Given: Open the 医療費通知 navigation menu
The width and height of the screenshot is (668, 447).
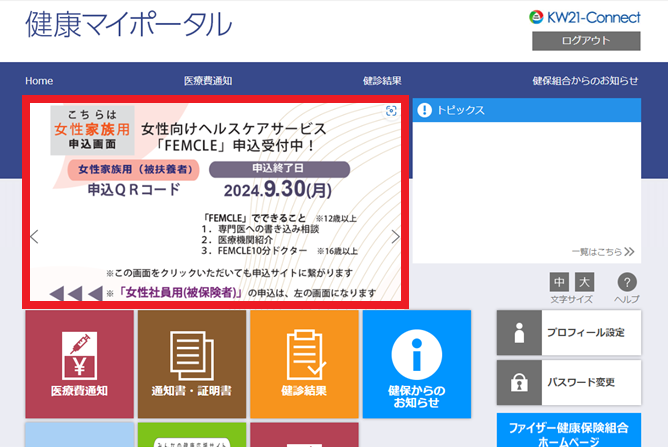Looking at the screenshot, I should tap(208, 81).
